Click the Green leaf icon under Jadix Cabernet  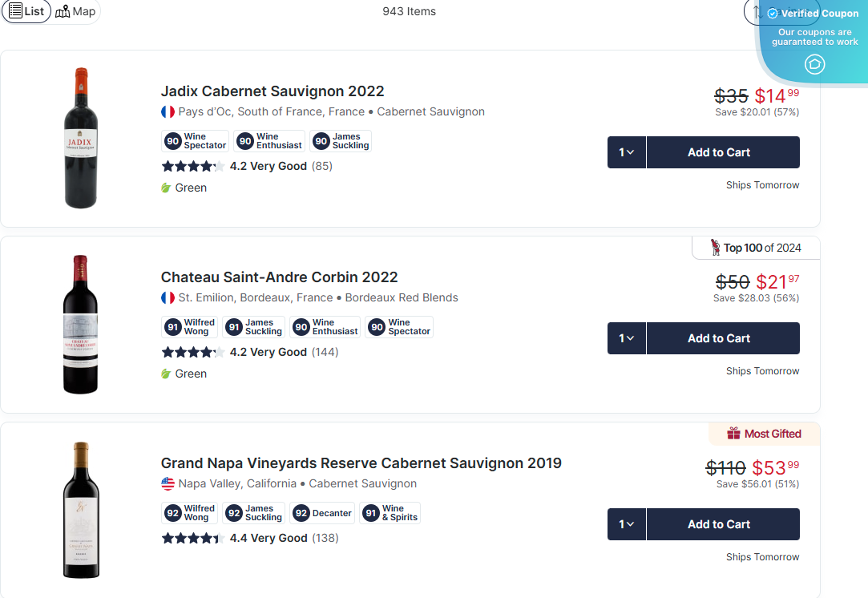click(165, 187)
